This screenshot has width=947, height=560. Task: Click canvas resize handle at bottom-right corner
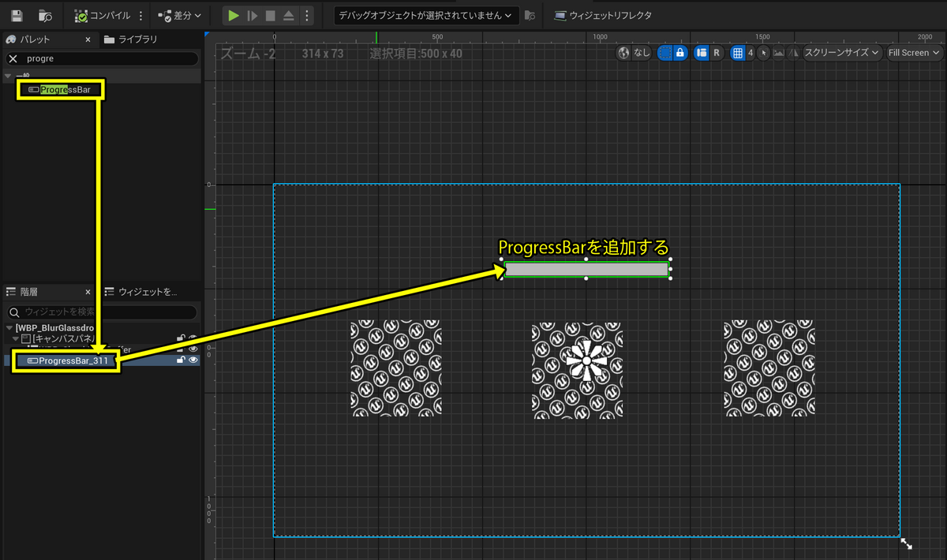(906, 543)
